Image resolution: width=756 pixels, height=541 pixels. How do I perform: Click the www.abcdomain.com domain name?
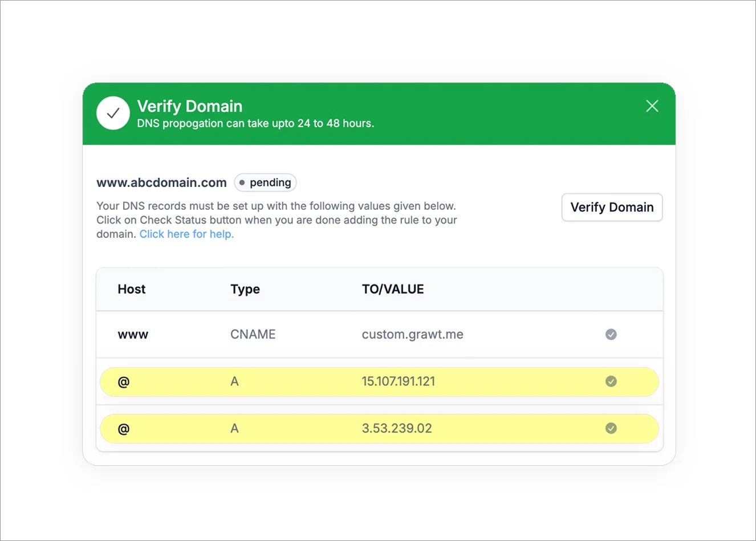161,182
